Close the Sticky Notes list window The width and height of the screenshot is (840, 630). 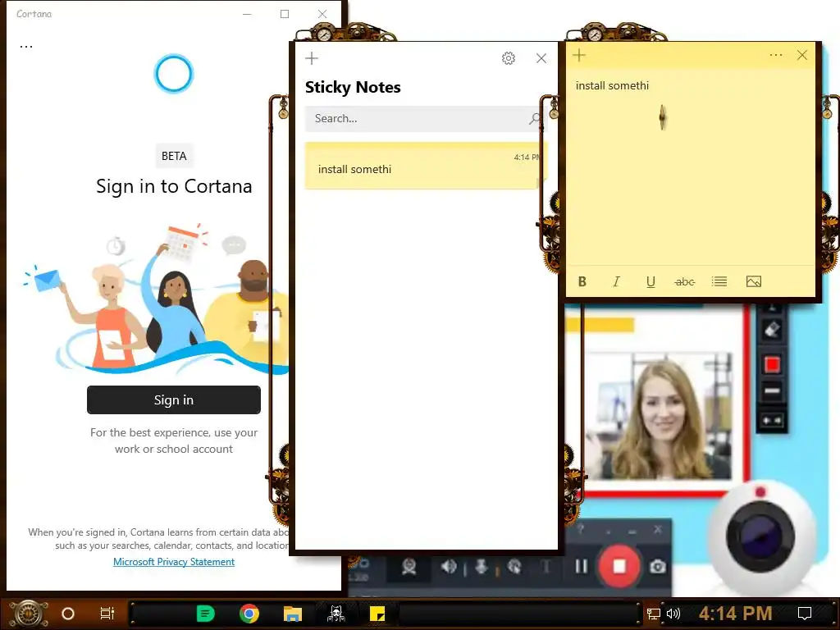[x=541, y=58]
